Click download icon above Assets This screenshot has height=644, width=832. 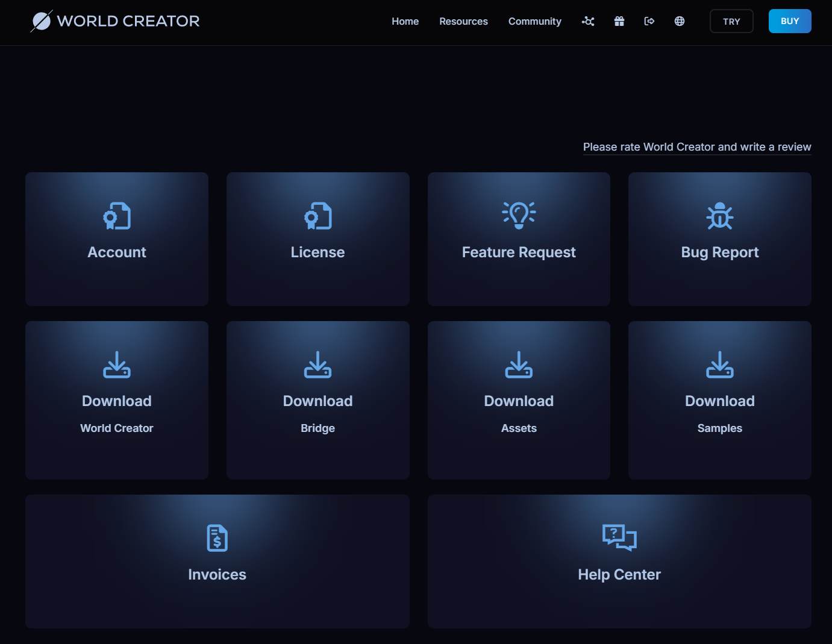tap(519, 364)
